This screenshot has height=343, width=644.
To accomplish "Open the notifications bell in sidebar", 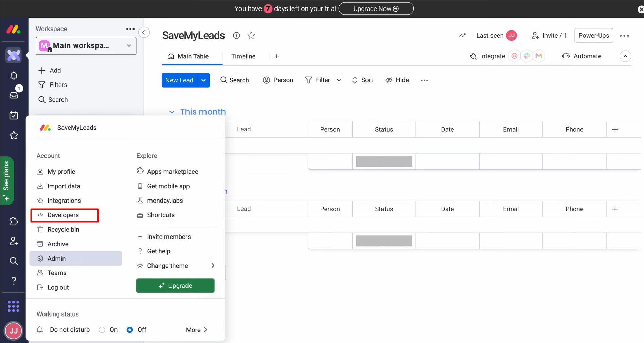I will [14, 76].
